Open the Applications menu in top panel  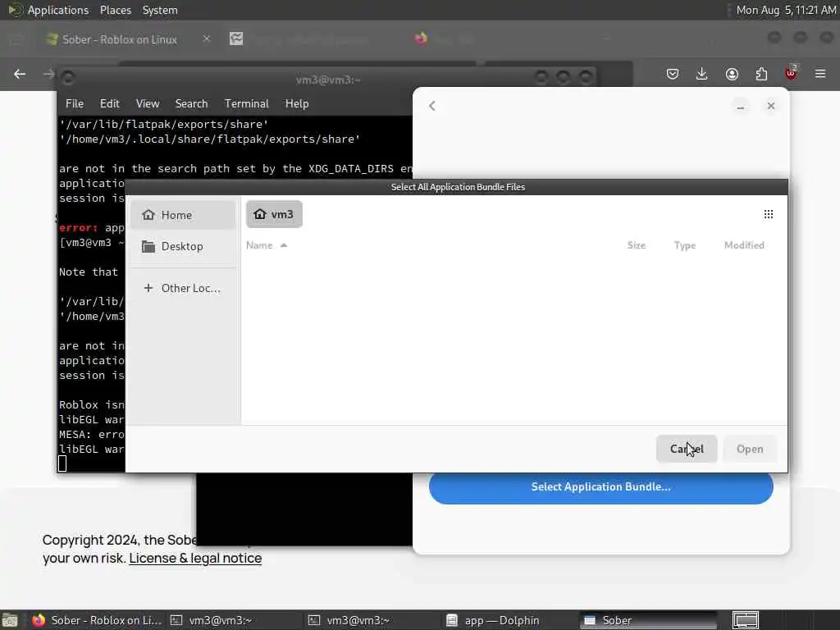(x=58, y=10)
